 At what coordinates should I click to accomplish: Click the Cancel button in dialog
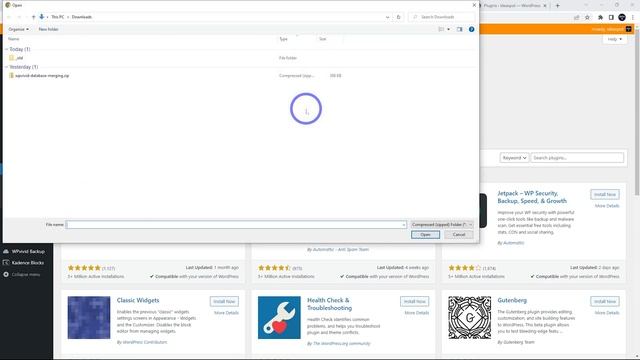(x=459, y=235)
